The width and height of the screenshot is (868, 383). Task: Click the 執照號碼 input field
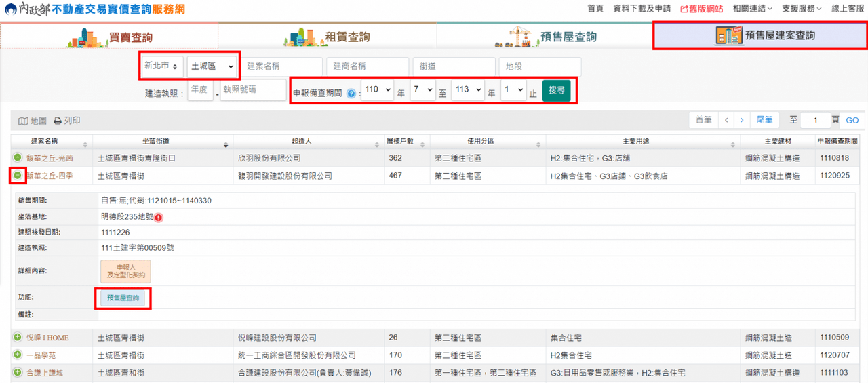253,90
